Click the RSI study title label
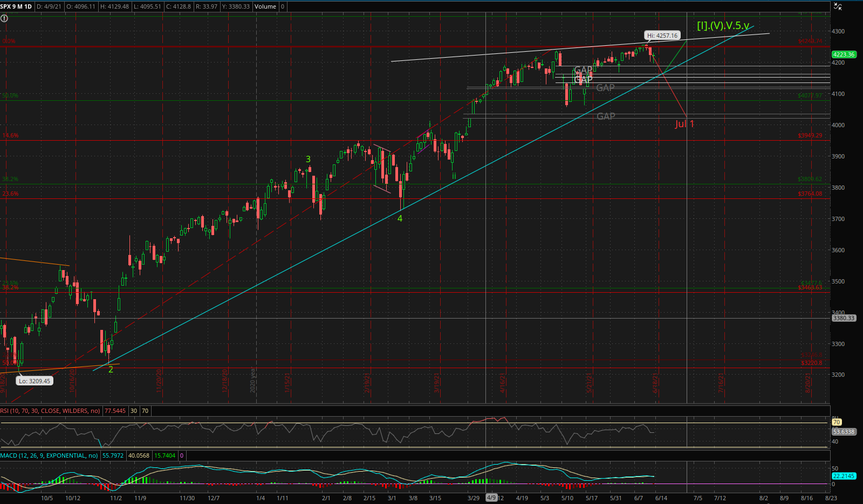This screenshot has width=863, height=504. click(51, 411)
